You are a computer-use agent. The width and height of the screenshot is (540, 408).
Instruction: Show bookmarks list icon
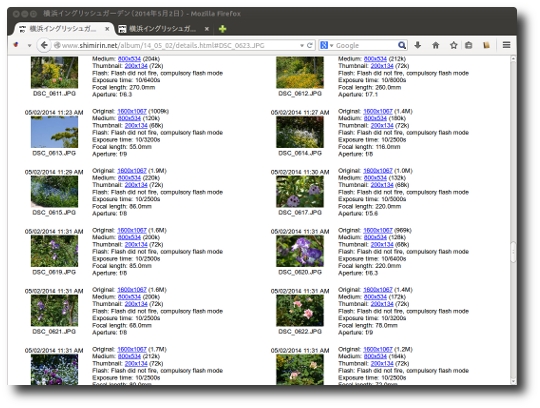point(469,45)
